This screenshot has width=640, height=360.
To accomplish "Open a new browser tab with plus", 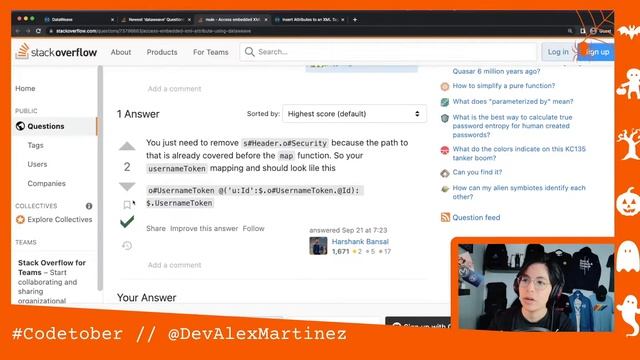I will (355, 19).
